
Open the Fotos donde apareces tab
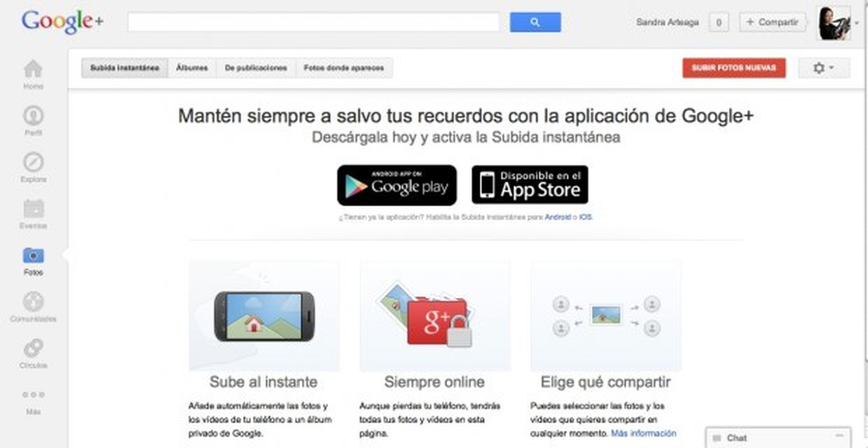(344, 68)
